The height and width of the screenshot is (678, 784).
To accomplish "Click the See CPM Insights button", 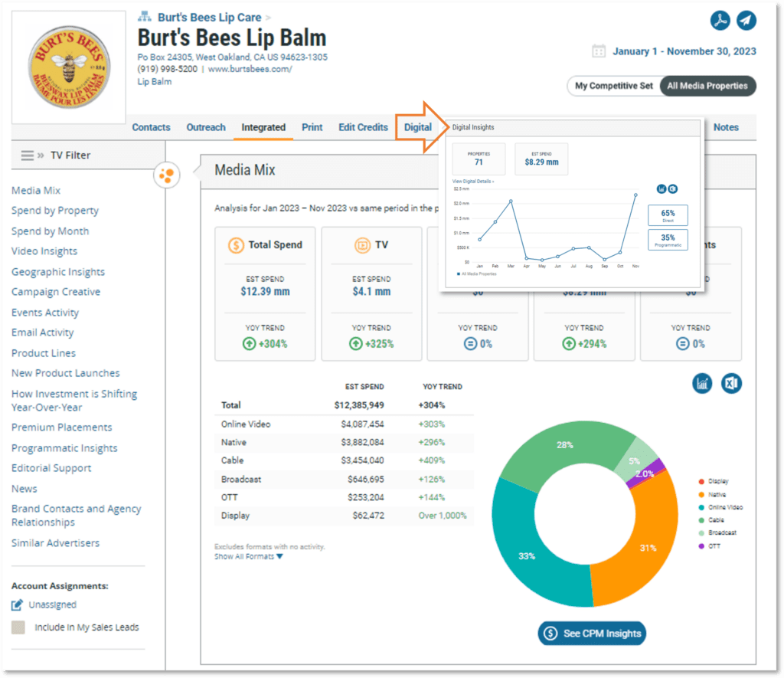I will click(x=592, y=634).
